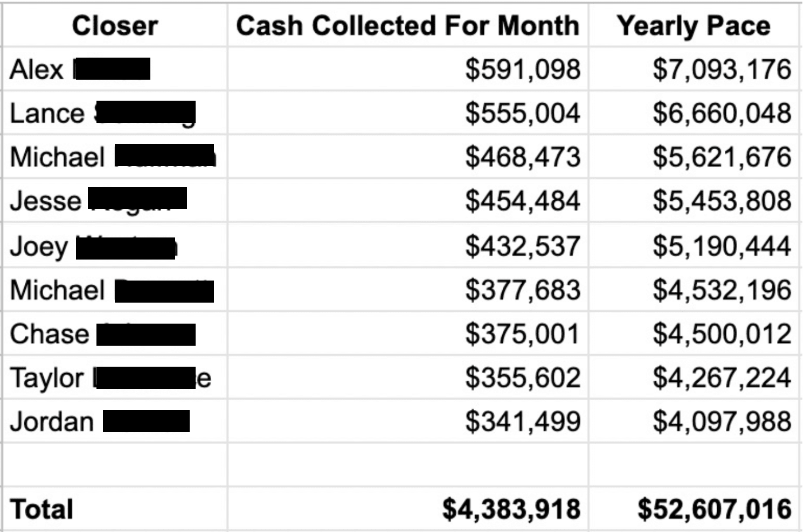Select Jordan's $341,499 cash cell

[523, 422]
